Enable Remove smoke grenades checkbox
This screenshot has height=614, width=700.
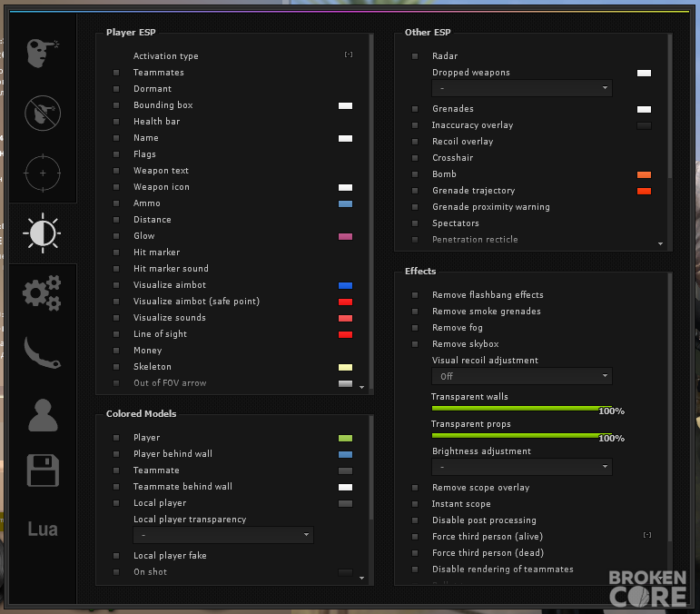415,312
